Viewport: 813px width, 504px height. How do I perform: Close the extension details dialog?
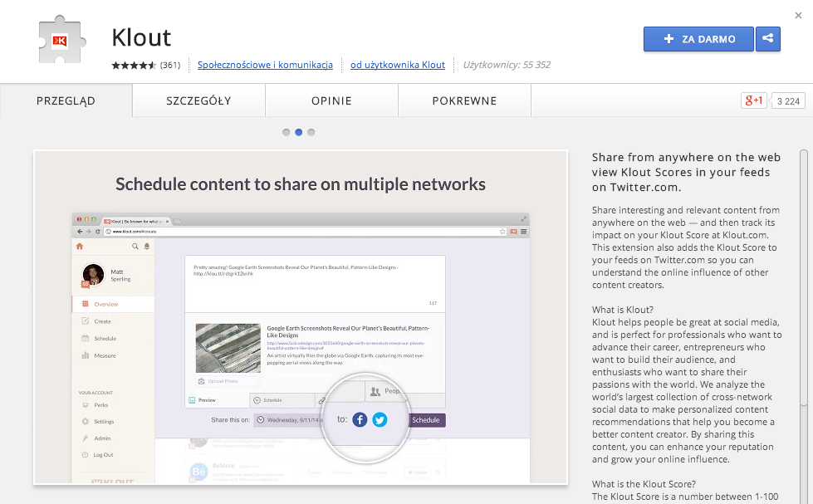[799, 16]
